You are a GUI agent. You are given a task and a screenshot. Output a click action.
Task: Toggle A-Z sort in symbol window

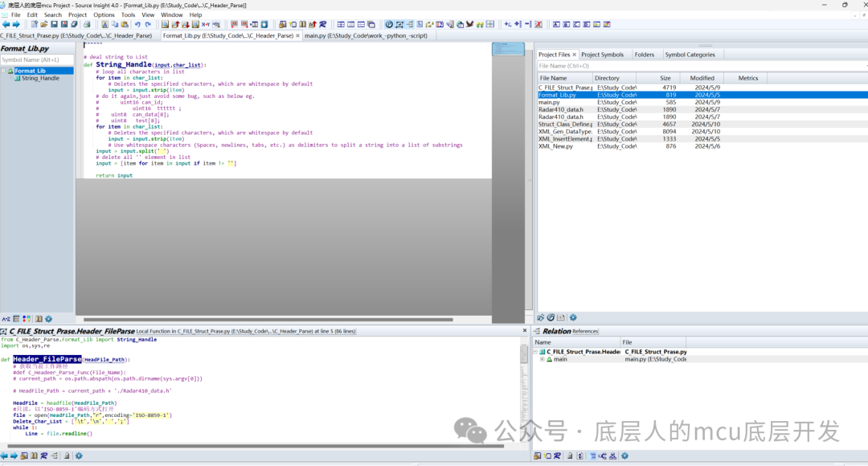[x=6, y=319]
